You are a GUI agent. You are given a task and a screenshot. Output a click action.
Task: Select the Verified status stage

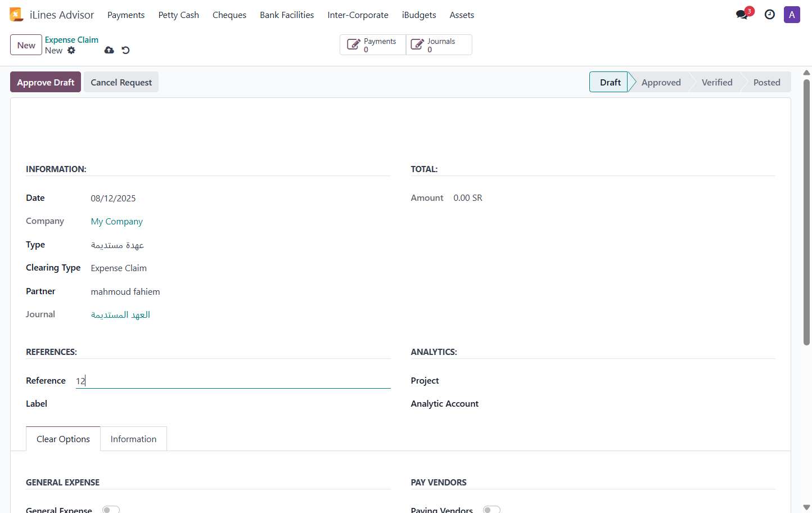pyautogui.click(x=717, y=82)
